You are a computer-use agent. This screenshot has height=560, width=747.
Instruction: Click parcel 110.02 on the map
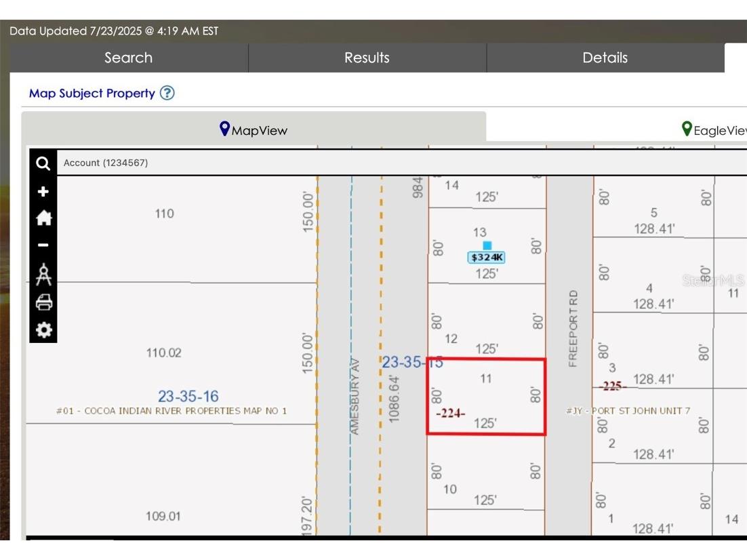[x=164, y=353]
